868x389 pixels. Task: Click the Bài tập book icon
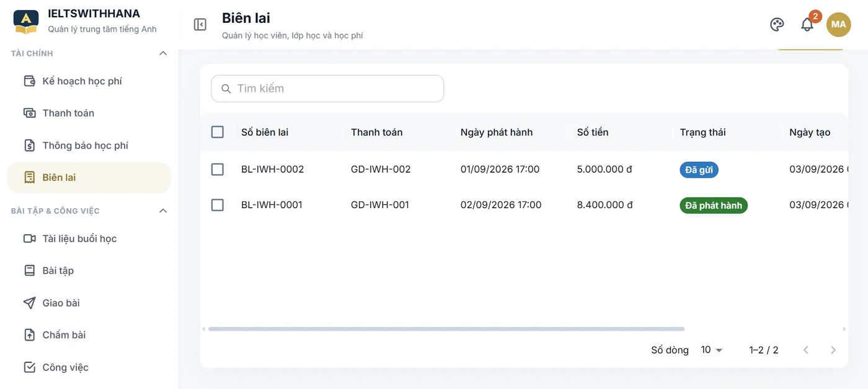coord(29,271)
